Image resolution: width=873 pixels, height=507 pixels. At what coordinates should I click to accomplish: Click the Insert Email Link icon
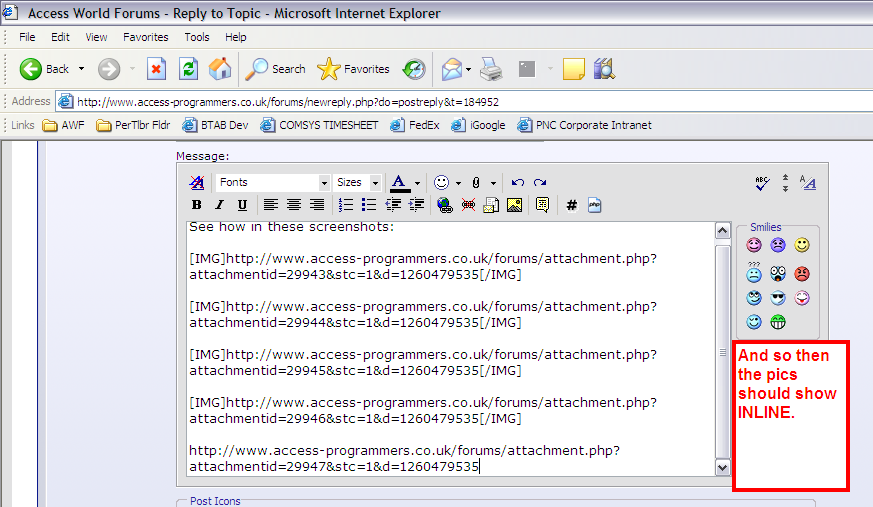(491, 205)
